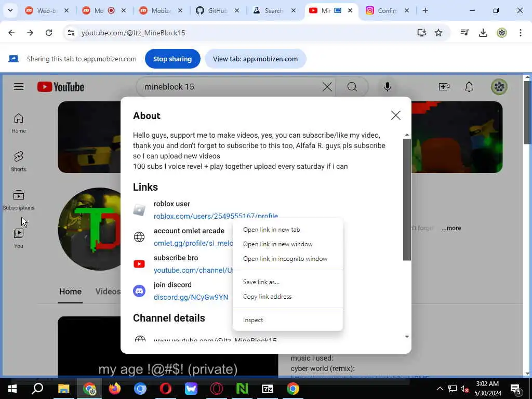This screenshot has height=399, width=532.
Task: Expand channel description with ...more
Action: [x=451, y=229]
